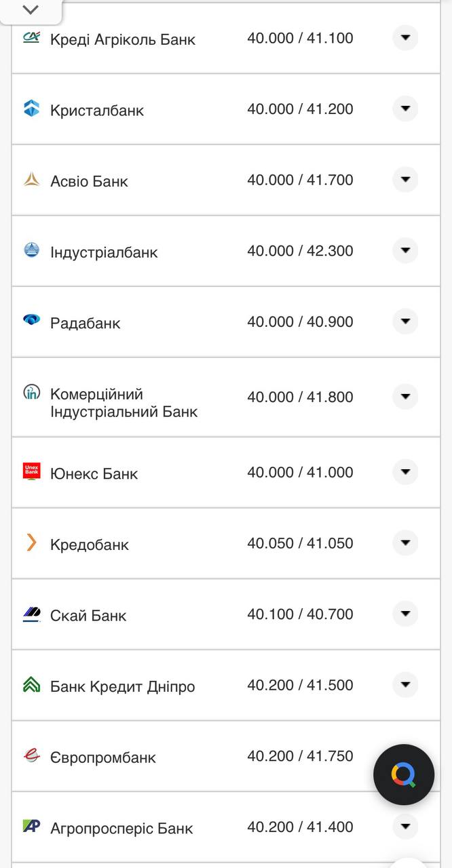Image resolution: width=452 pixels, height=868 pixels.
Task: Click the Індустріалбанк globe logo
Action: [30, 250]
